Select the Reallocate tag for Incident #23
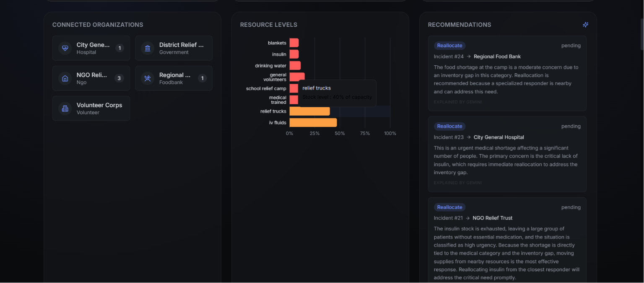Screen dimensions: 644x283 pyautogui.click(x=449, y=126)
